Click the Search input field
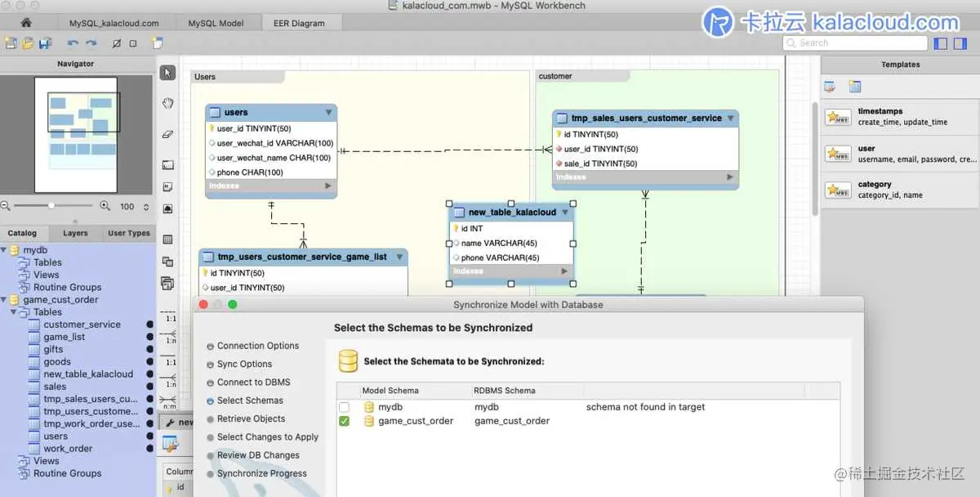 pos(855,43)
